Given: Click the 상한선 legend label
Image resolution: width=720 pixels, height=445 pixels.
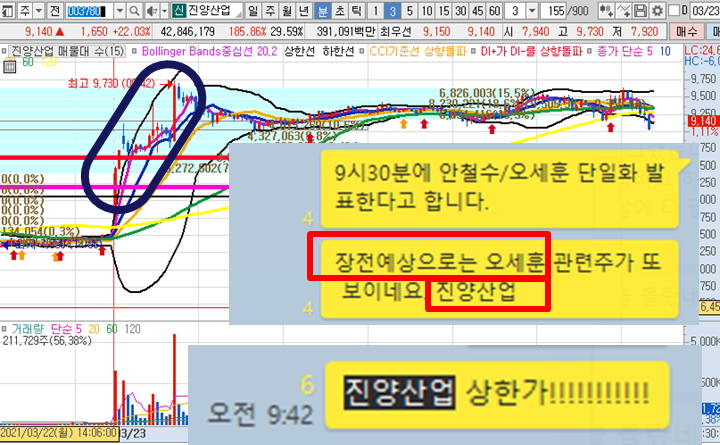Looking at the screenshot, I should tap(299, 51).
